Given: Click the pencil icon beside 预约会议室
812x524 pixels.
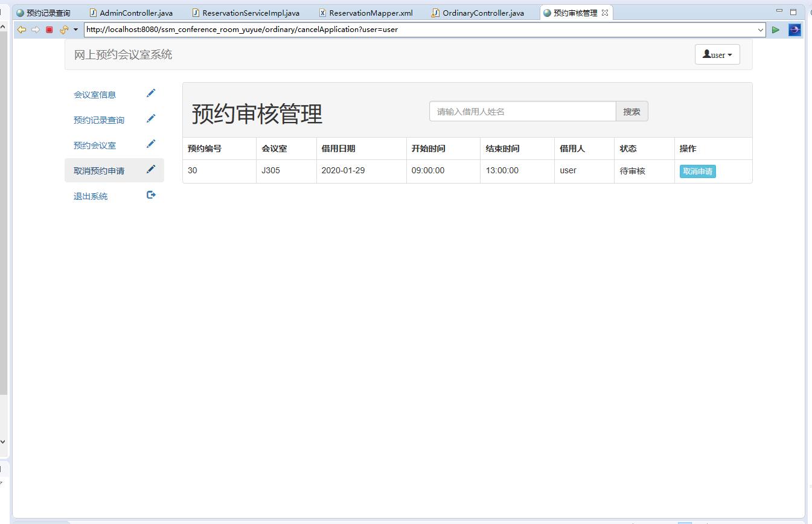Looking at the screenshot, I should pyautogui.click(x=151, y=143).
